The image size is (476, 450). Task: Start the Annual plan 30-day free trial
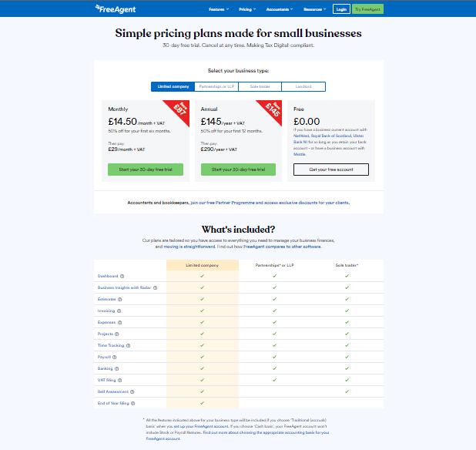point(238,170)
